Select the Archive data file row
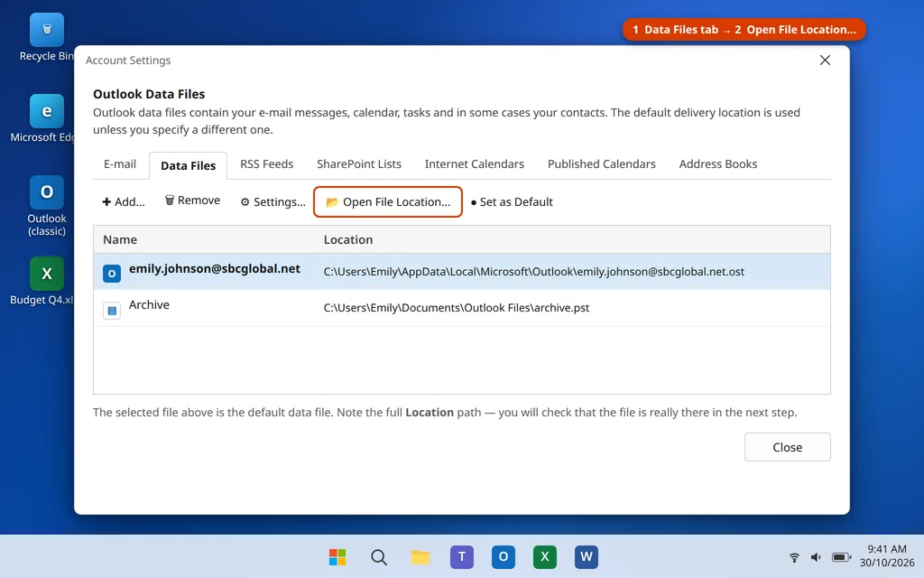 (461, 307)
